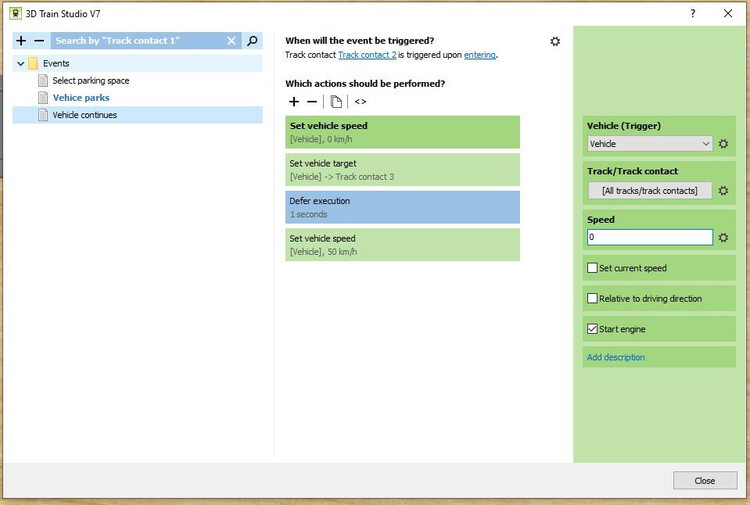Focus the Speed input field
This screenshot has height=505, width=750.
650,237
